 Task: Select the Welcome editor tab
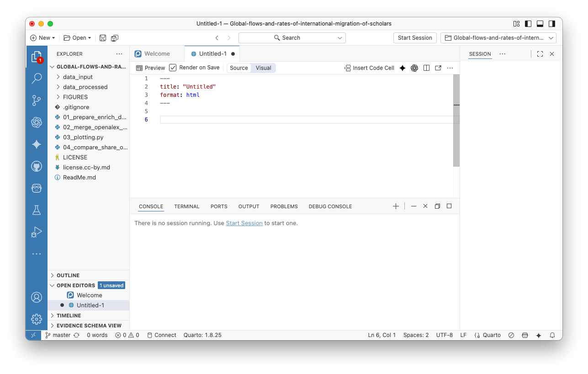[x=157, y=54]
